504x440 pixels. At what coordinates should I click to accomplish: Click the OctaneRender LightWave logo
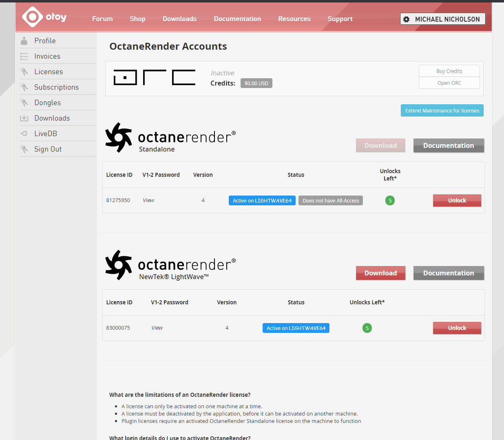click(170, 265)
